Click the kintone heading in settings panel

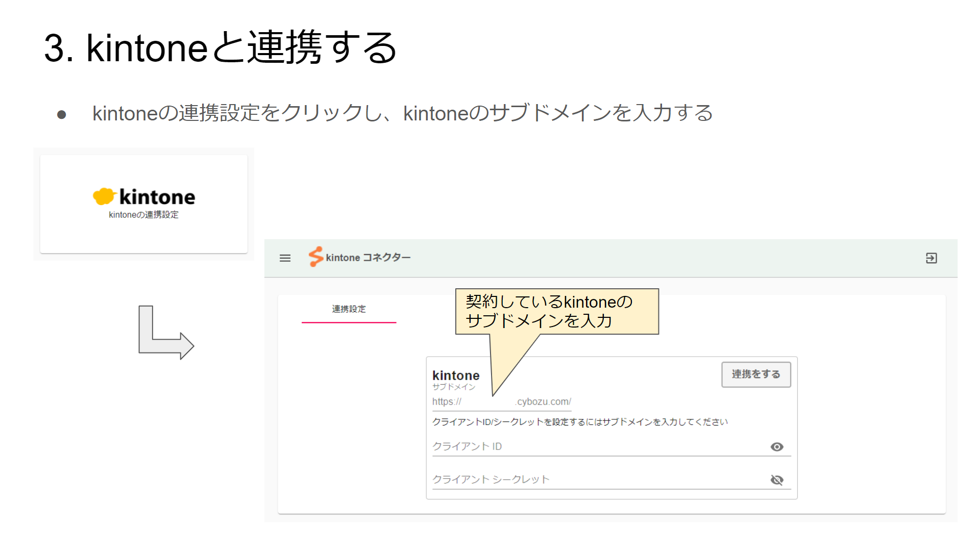point(456,375)
